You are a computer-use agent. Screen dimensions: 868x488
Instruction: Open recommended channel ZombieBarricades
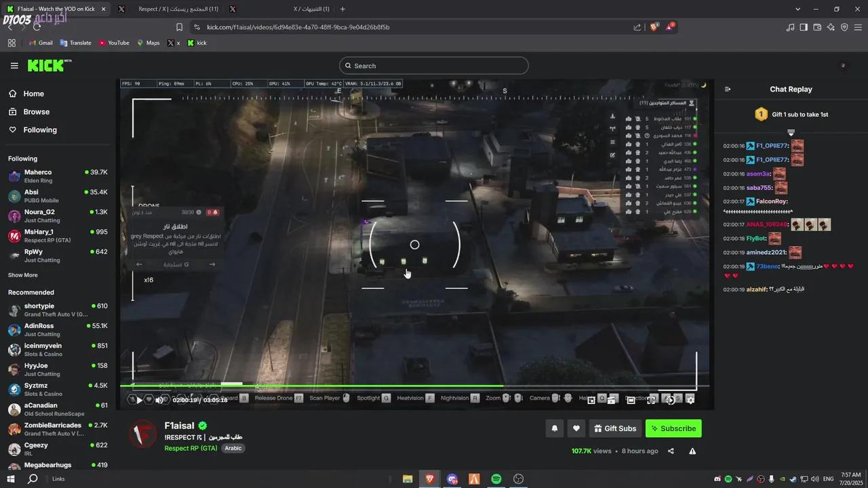pos(58,429)
